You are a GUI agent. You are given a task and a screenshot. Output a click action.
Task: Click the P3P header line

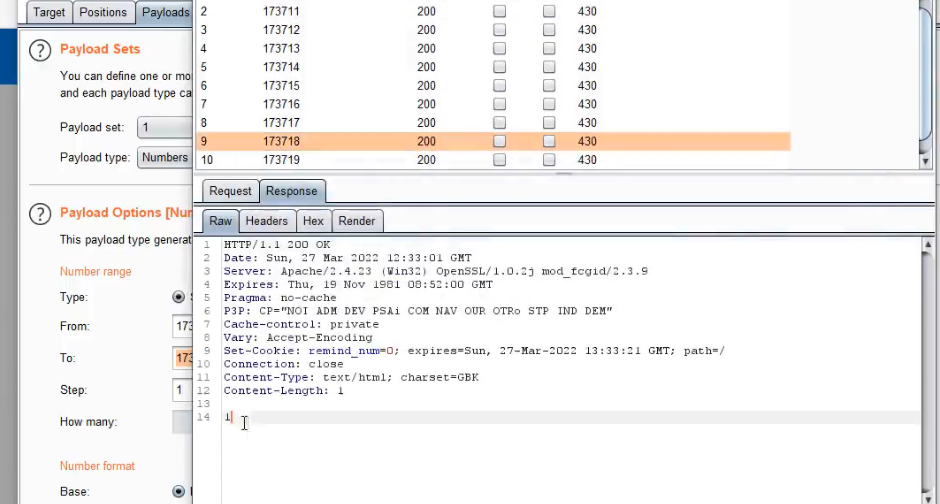tap(418, 311)
